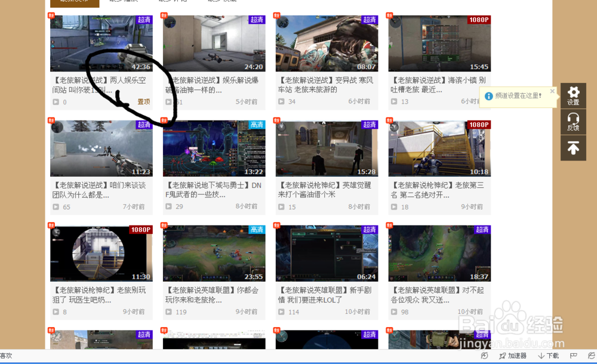This screenshot has height=364, width=597.
Task: Click view count 119 on 英雄联盟 card
Action: pos(181,312)
